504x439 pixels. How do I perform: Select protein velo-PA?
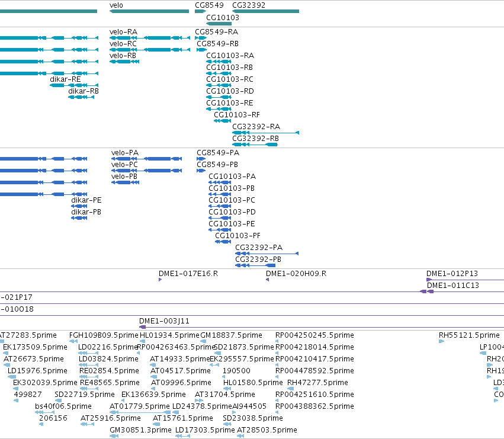[x=125, y=153]
